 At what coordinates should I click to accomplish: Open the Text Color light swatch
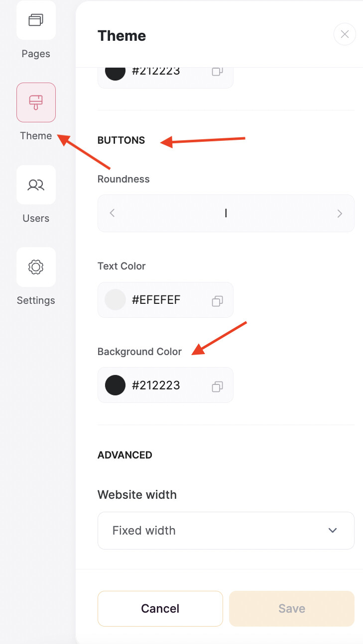click(x=116, y=300)
